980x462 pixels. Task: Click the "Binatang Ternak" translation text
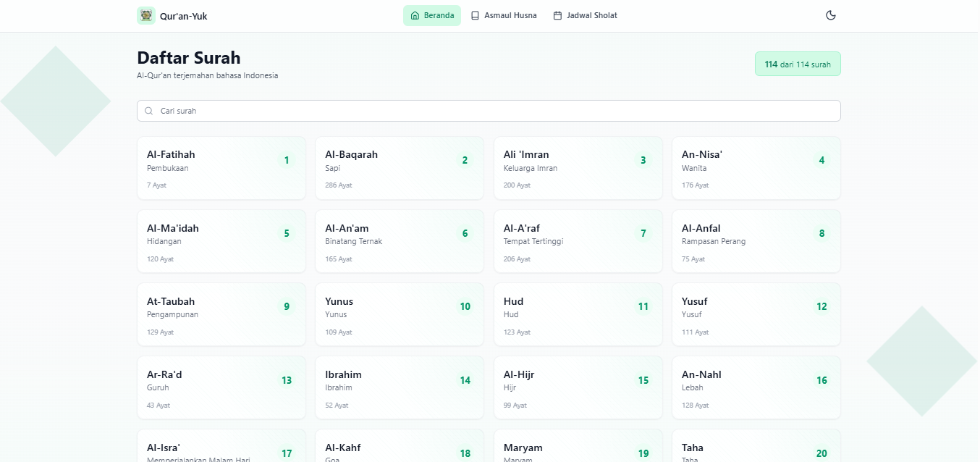(354, 241)
